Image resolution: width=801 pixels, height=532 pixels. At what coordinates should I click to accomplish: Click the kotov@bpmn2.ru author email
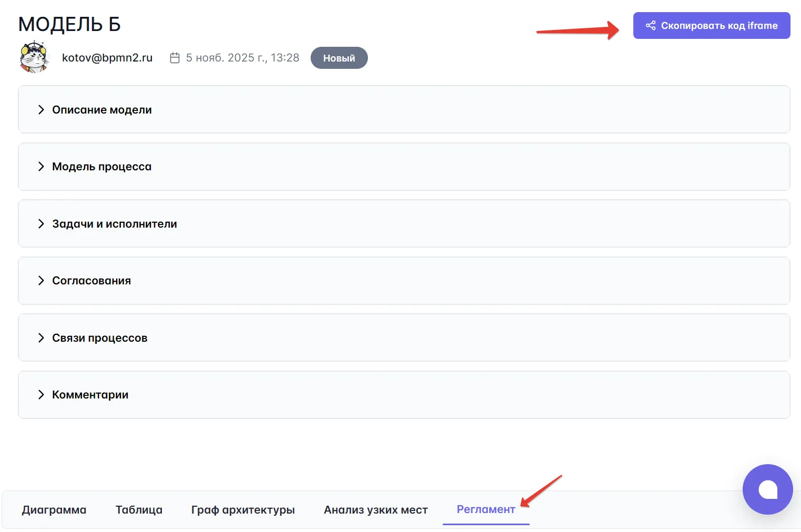[x=107, y=58]
